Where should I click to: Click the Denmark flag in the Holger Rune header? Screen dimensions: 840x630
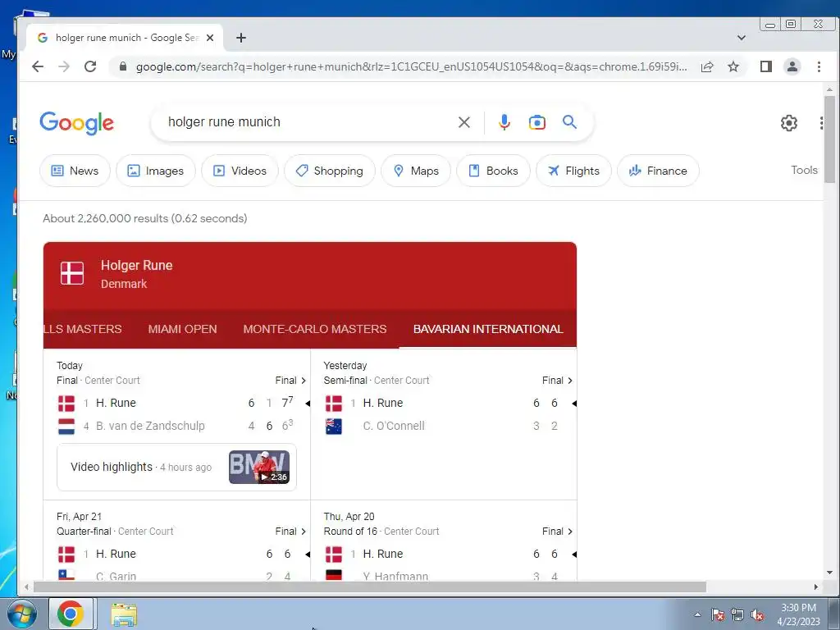72,272
